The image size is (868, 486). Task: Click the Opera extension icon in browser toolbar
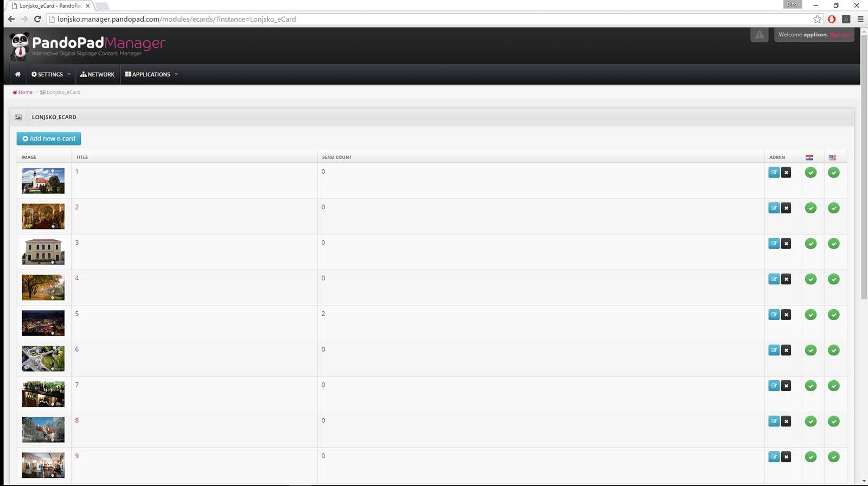pos(832,19)
